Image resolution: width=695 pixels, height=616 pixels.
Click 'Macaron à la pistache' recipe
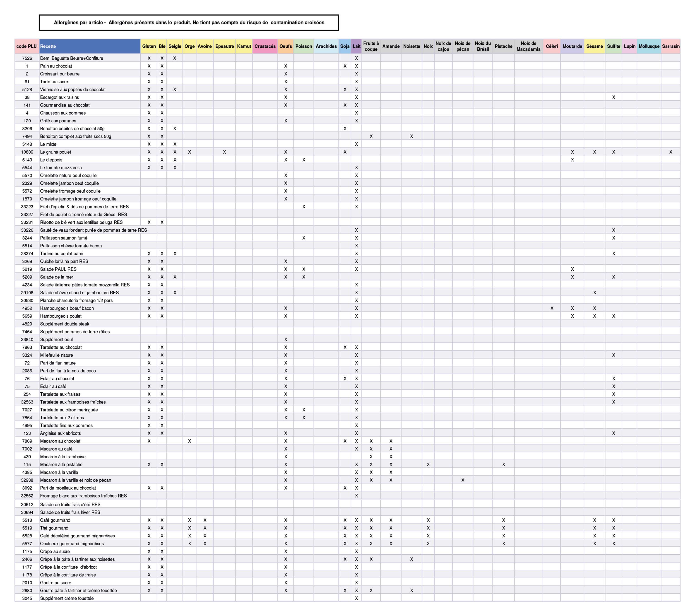coord(61,465)
